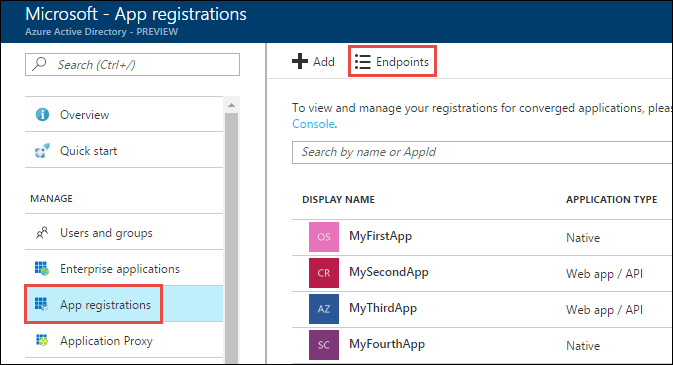The height and width of the screenshot is (365, 673).
Task: Click the blue AZ tile of MyThirdApp
Action: pos(324,309)
